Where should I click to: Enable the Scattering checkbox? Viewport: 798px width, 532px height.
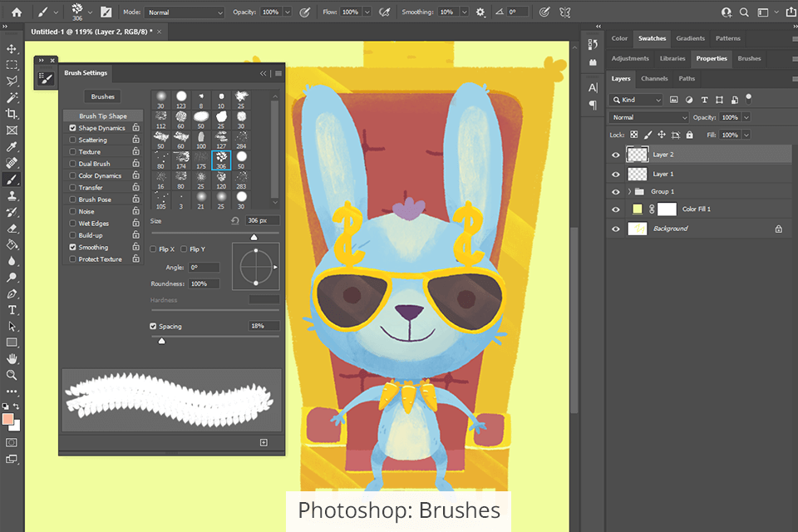pos(72,140)
